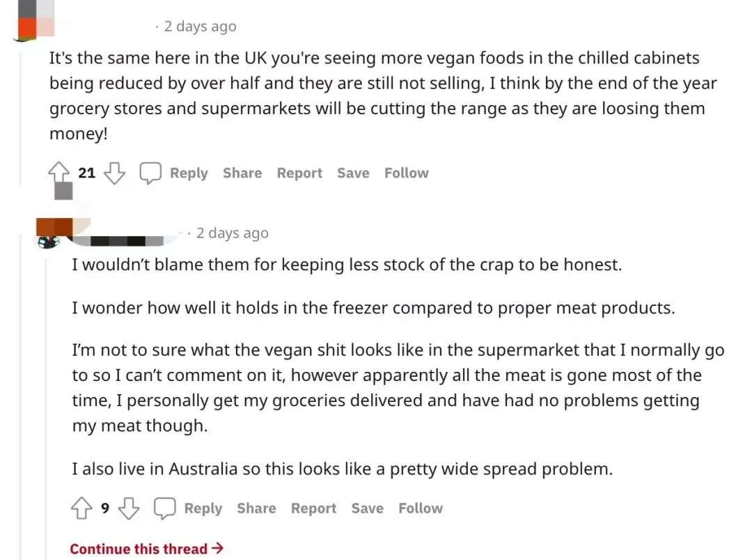This screenshot has width=752, height=560.
Task: Downvote the reply with 9 points
Action: tap(128, 508)
